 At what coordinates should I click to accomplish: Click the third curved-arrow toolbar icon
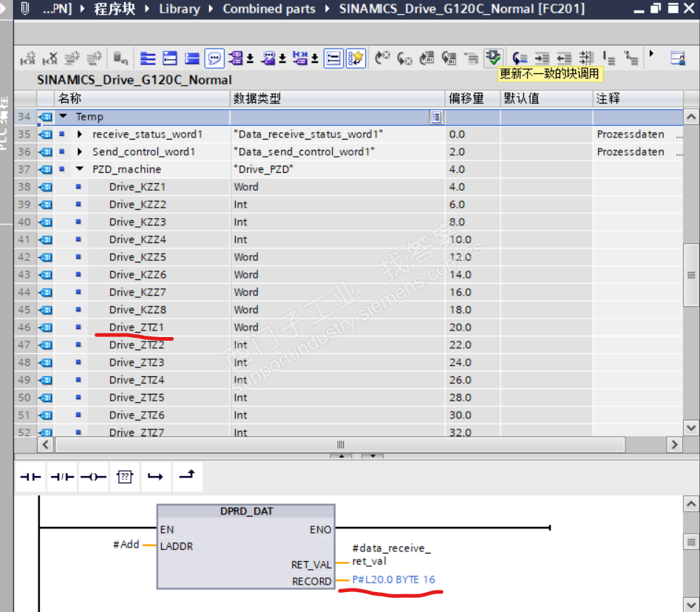pyautogui.click(x=427, y=58)
